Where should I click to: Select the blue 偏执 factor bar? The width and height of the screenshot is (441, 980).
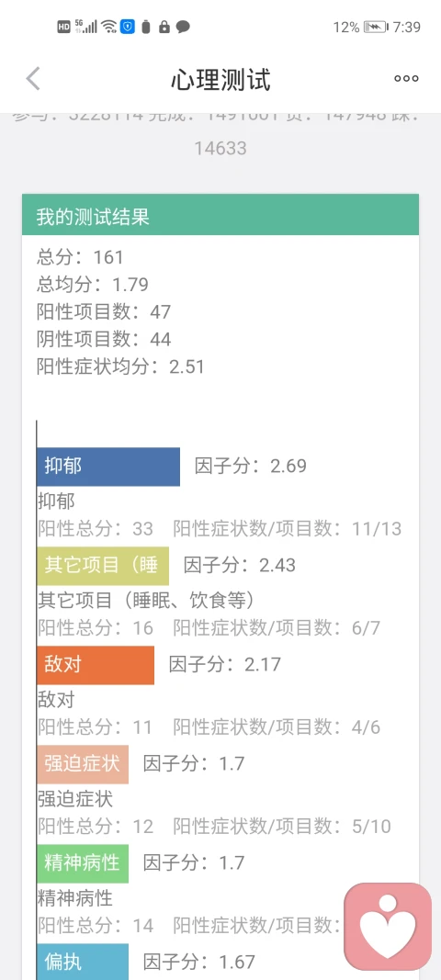tap(83, 962)
